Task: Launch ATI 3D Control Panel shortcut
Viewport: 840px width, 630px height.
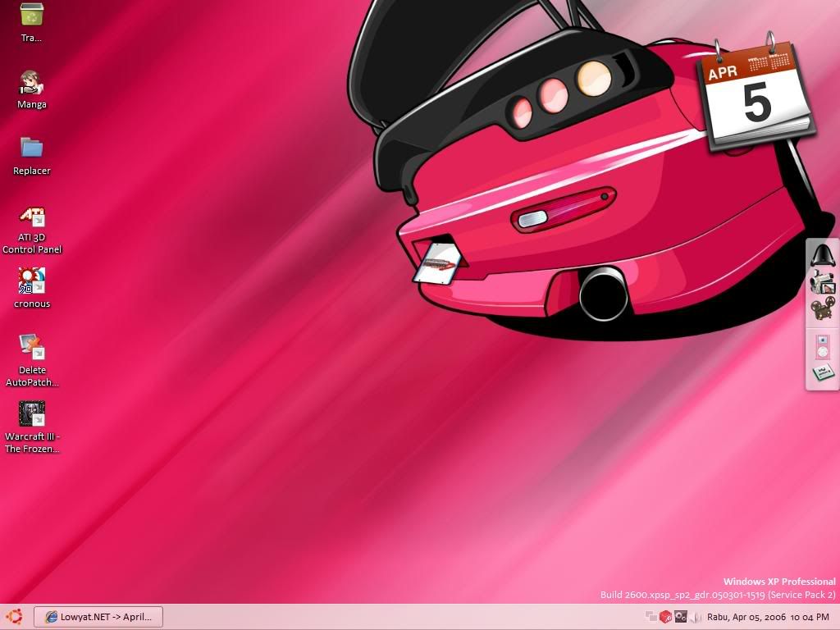Action: coord(32,217)
